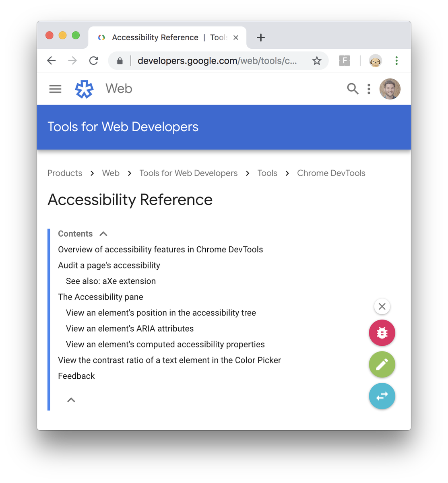The width and height of the screenshot is (448, 483).
Task: Go to Chrome DevTools breadcrumb
Action: (331, 173)
